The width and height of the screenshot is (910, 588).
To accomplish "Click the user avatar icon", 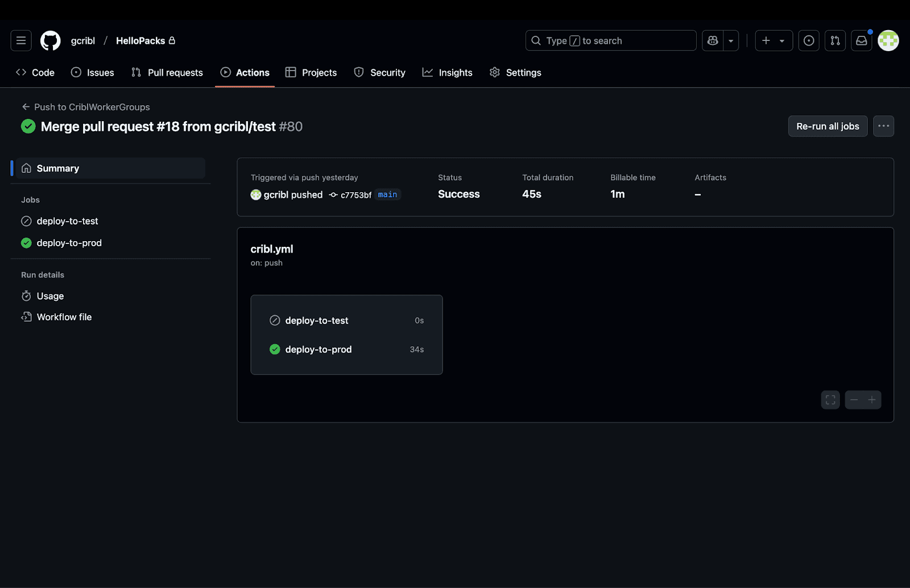I will [x=888, y=40].
